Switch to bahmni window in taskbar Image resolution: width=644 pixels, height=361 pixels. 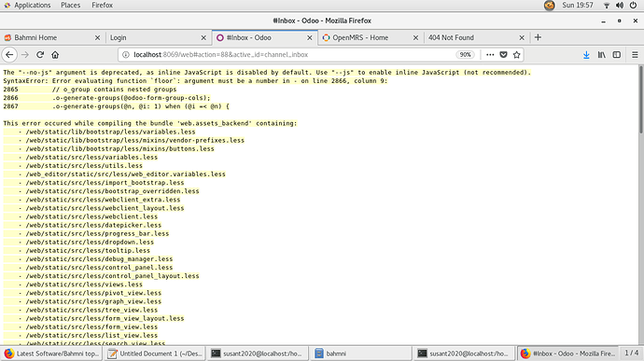(361, 354)
